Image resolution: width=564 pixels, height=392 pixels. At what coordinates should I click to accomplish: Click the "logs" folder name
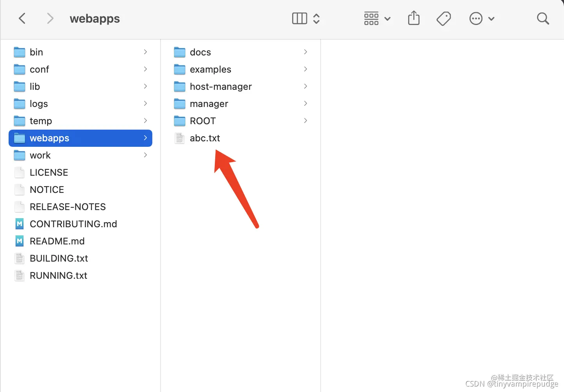[39, 104]
